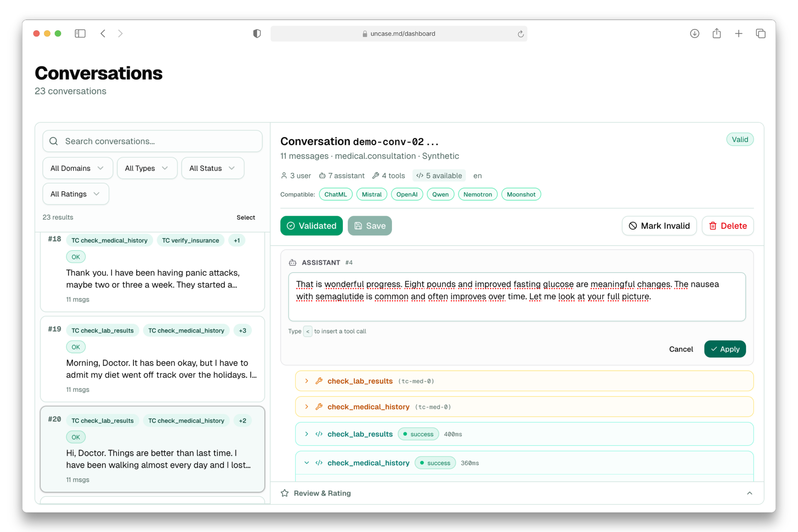Click the share icon in the browser toolbar
Image resolution: width=798 pixels, height=532 pixels.
click(x=717, y=34)
